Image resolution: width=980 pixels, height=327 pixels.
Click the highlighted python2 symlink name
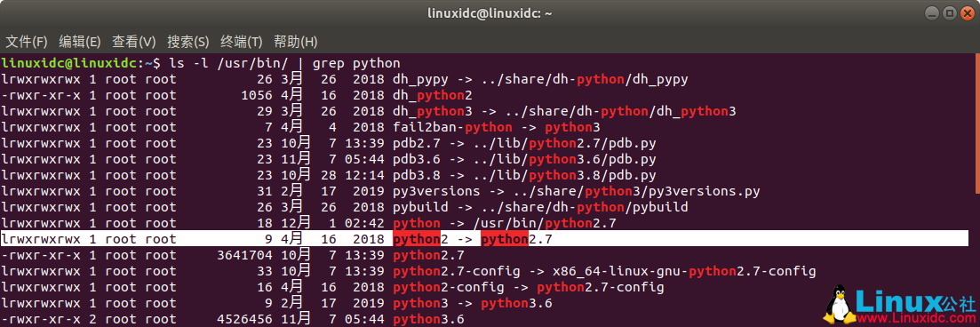[420, 239]
